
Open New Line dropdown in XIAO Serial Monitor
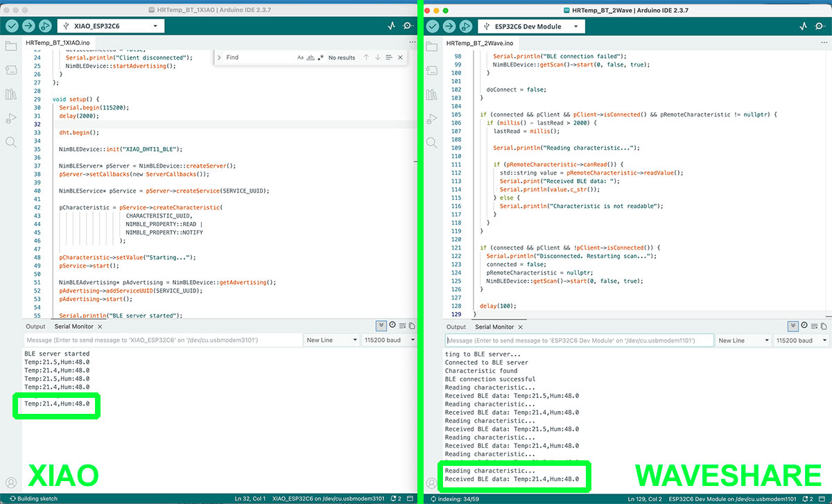pyautogui.click(x=331, y=340)
